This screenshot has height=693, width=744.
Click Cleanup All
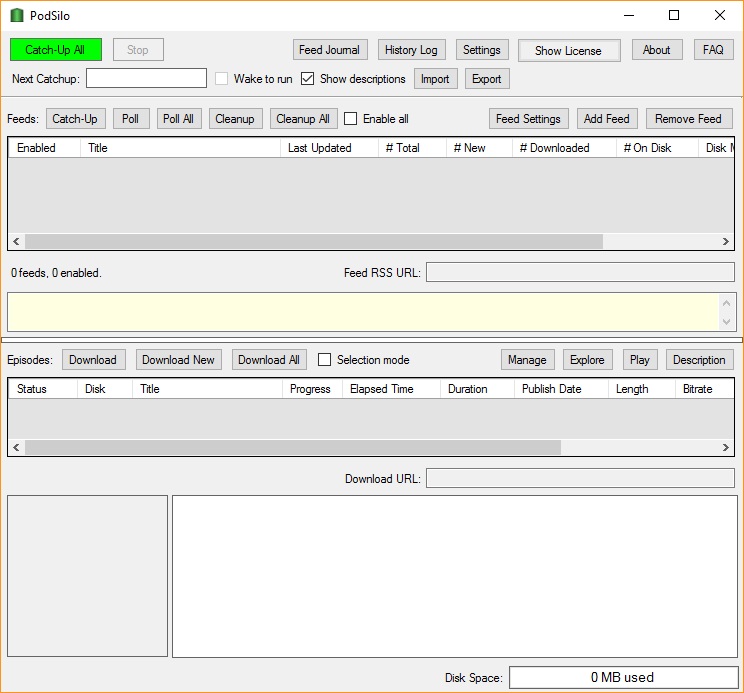click(303, 119)
